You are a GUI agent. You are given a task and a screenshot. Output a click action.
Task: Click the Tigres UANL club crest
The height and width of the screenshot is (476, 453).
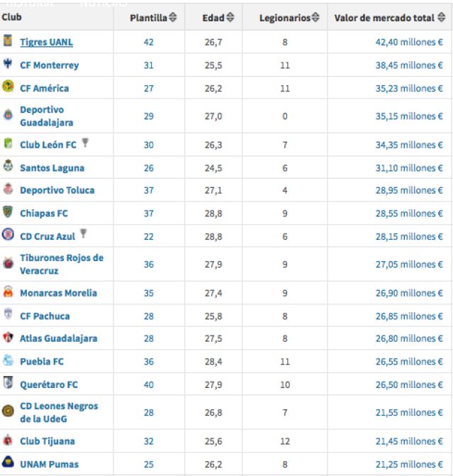pyautogui.click(x=9, y=40)
